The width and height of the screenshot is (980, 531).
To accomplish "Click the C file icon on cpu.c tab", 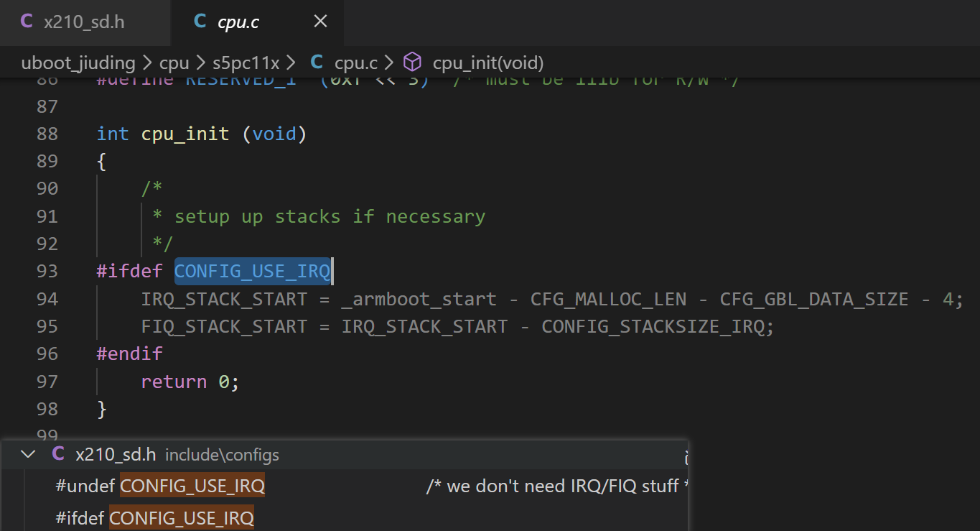I will 200,22.
